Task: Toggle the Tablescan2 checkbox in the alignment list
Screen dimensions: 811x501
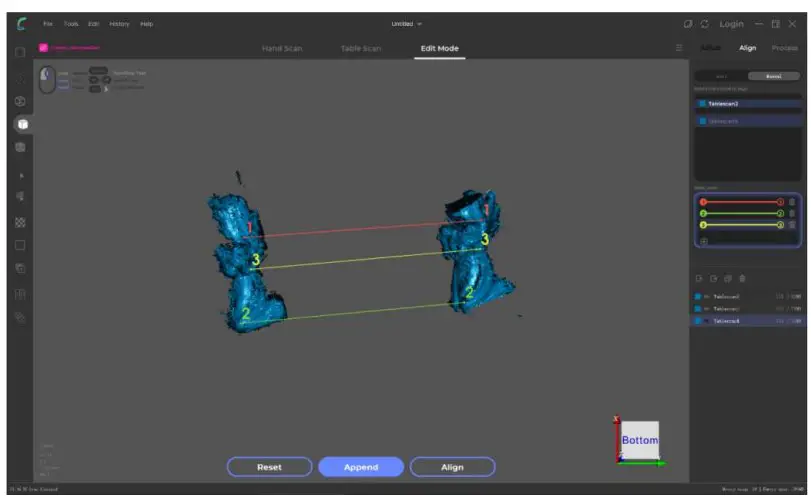Action: (x=702, y=103)
